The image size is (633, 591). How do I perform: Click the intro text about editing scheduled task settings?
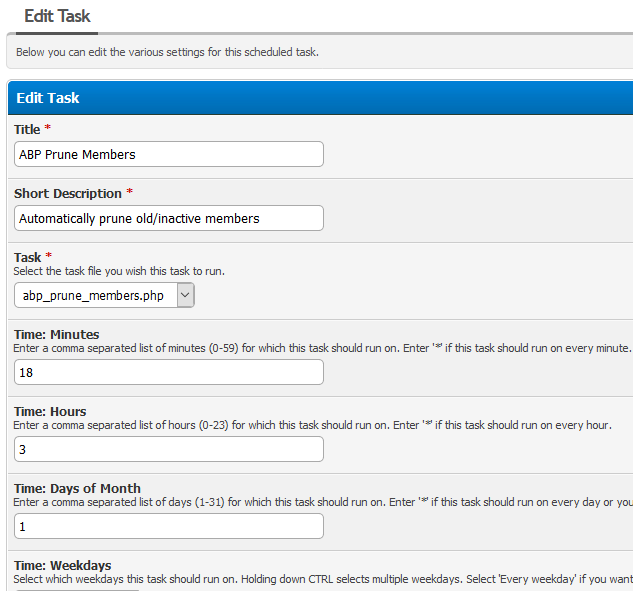click(167, 52)
